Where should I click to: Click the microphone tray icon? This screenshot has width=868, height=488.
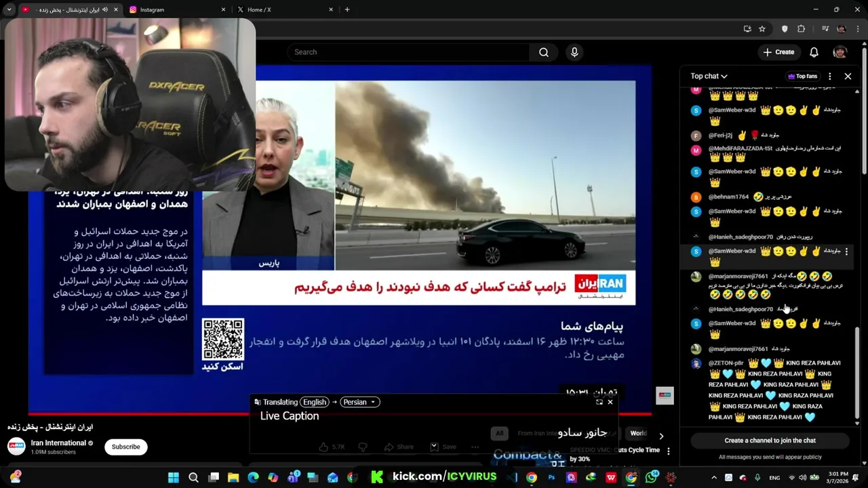[757, 478]
